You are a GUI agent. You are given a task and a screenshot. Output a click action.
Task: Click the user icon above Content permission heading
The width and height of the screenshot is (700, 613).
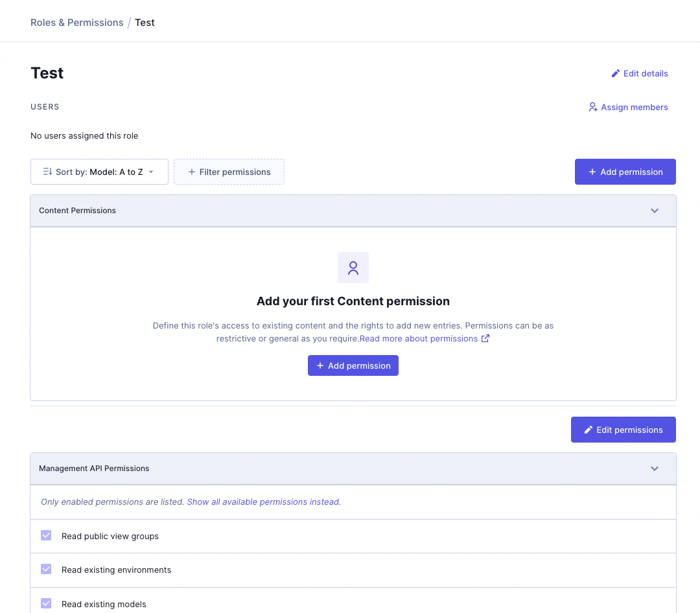353,268
